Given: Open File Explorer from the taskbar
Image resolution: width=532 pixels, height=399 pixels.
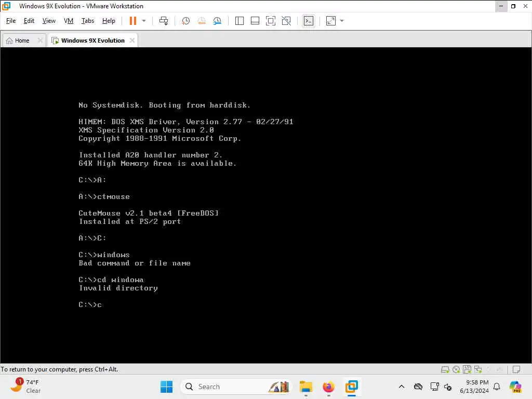Looking at the screenshot, I should tap(305, 387).
